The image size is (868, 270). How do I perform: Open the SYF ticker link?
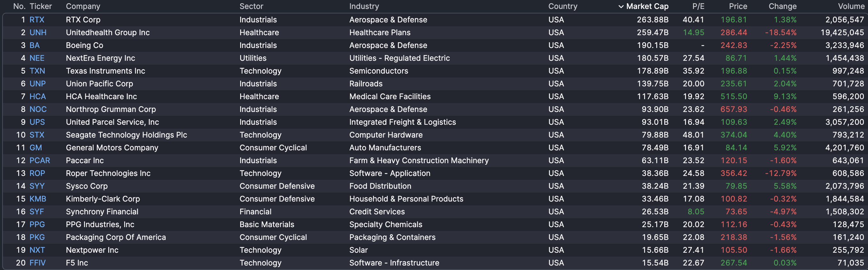36,211
